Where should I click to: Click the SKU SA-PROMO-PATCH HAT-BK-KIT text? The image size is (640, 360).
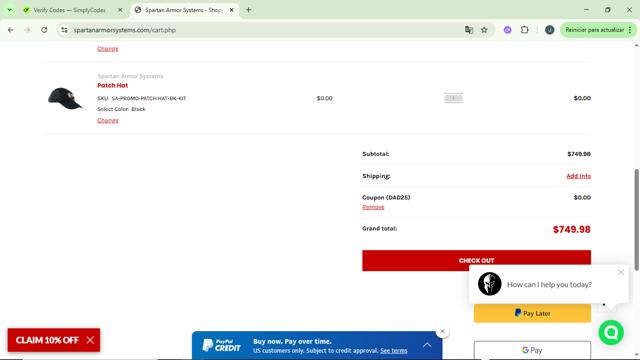pos(142,98)
